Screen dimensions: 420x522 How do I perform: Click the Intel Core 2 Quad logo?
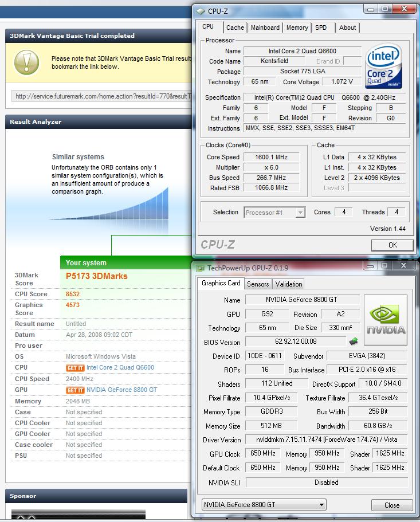point(383,66)
